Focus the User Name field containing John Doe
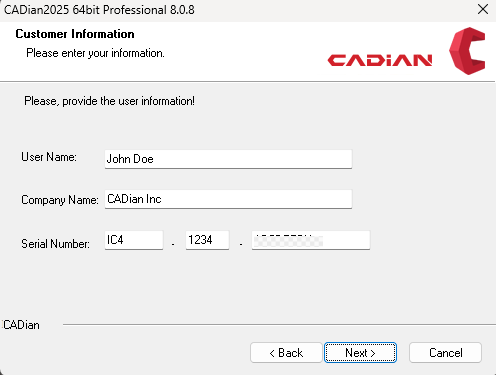 (228, 159)
